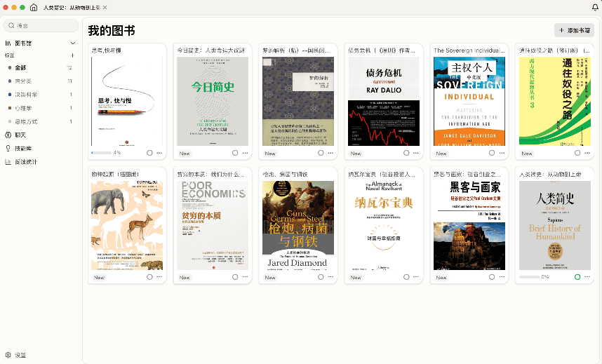Close the 人类简史 tab
This screenshot has width=602, height=364.
[x=105, y=7]
